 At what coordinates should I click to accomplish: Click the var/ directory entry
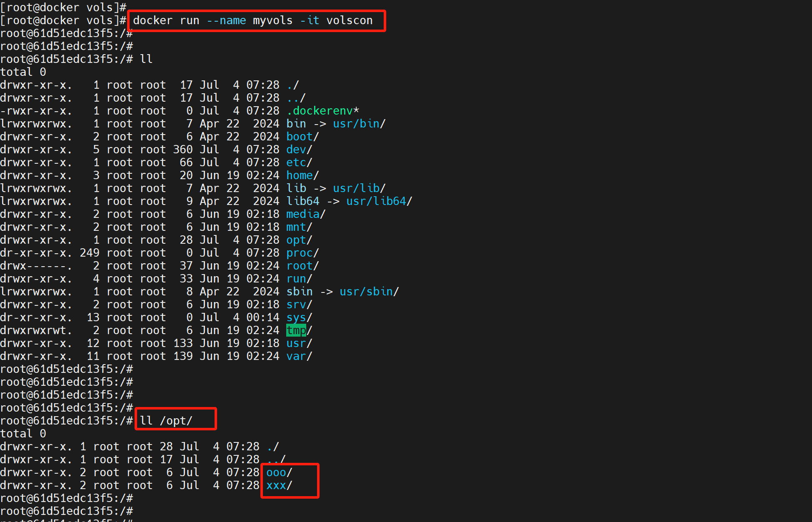click(299, 356)
